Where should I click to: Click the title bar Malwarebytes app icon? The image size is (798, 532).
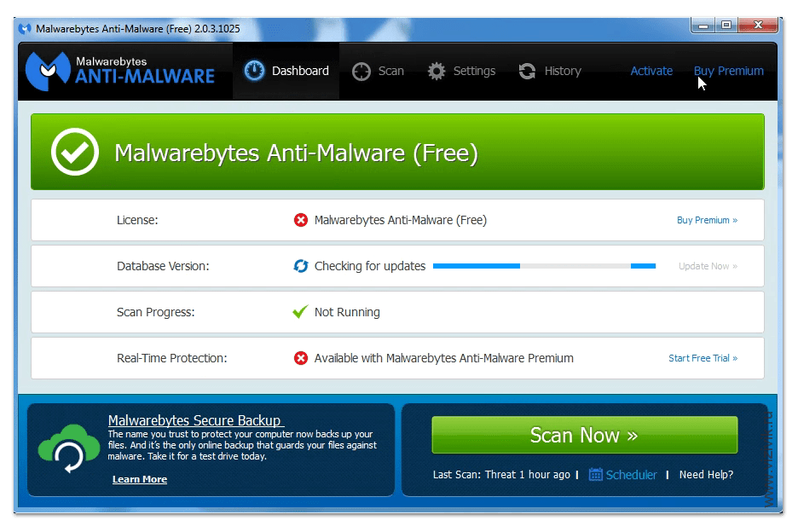(x=25, y=29)
